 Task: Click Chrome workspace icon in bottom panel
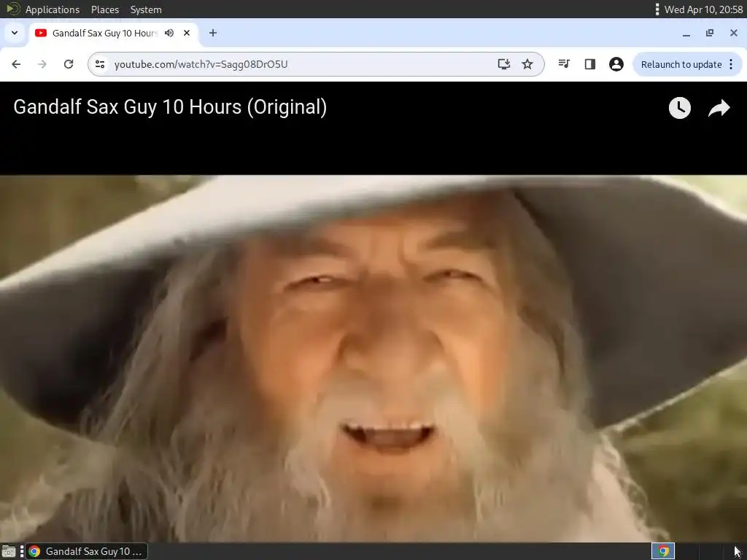[663, 551]
